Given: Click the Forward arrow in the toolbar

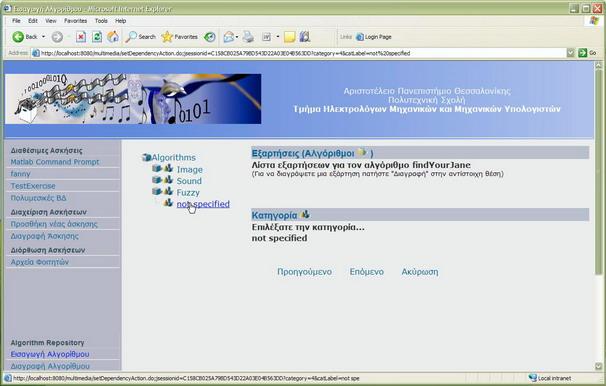Looking at the screenshot, I should pyautogui.click(x=57, y=37).
